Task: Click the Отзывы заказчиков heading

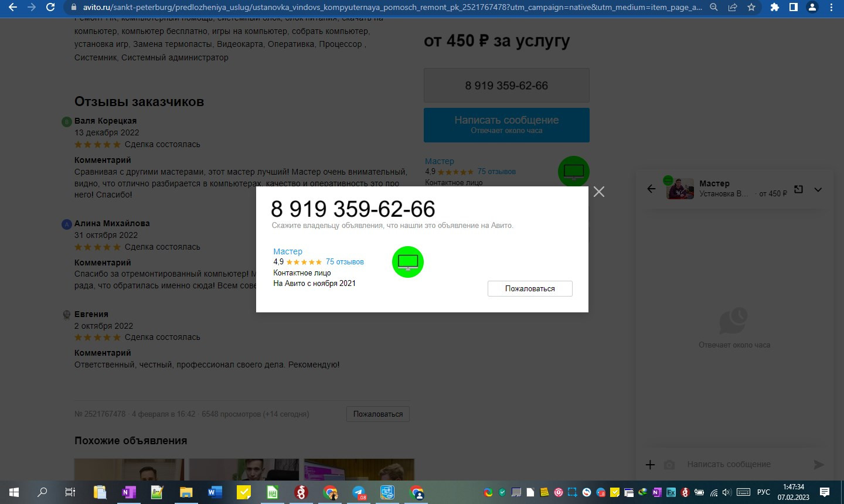Action: click(139, 101)
